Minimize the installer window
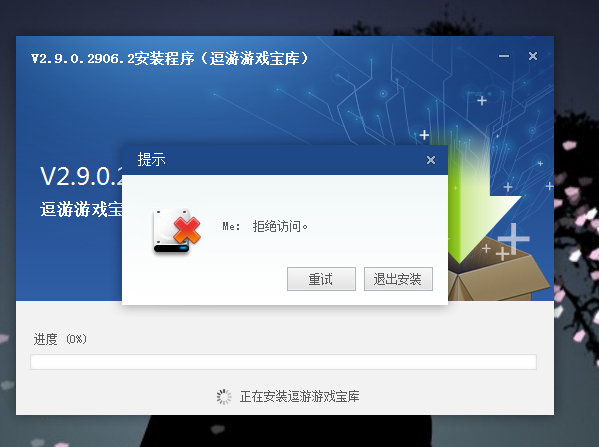 coord(504,56)
